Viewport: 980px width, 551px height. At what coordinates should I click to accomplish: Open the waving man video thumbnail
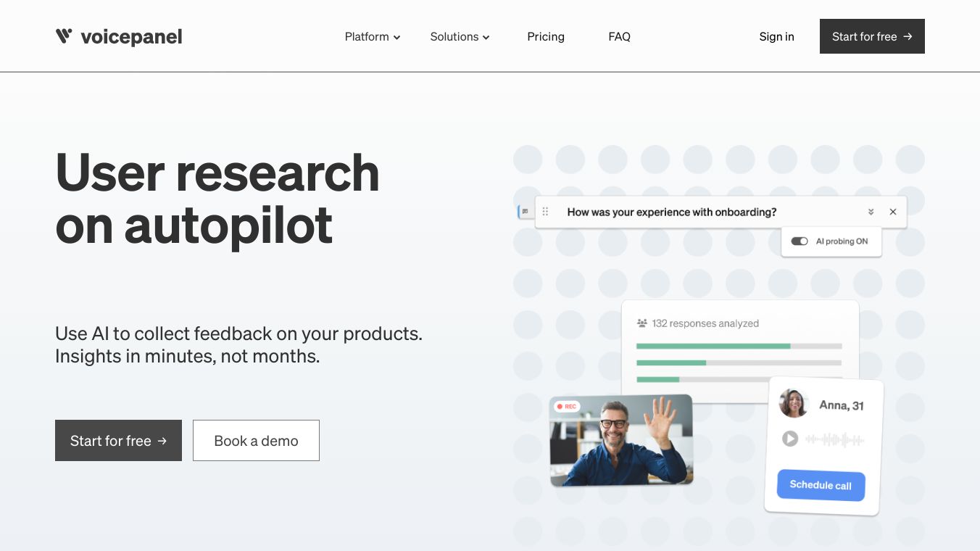tap(621, 440)
